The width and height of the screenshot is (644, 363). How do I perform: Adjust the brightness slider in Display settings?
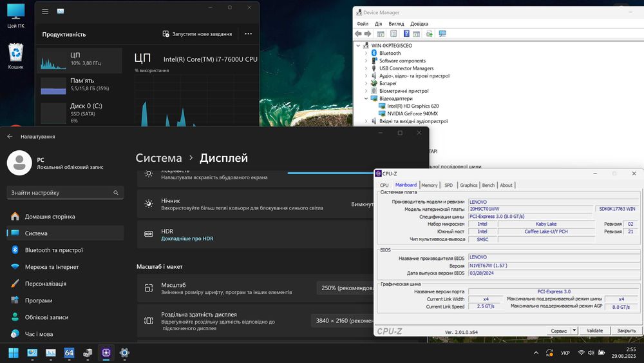(x=330, y=173)
